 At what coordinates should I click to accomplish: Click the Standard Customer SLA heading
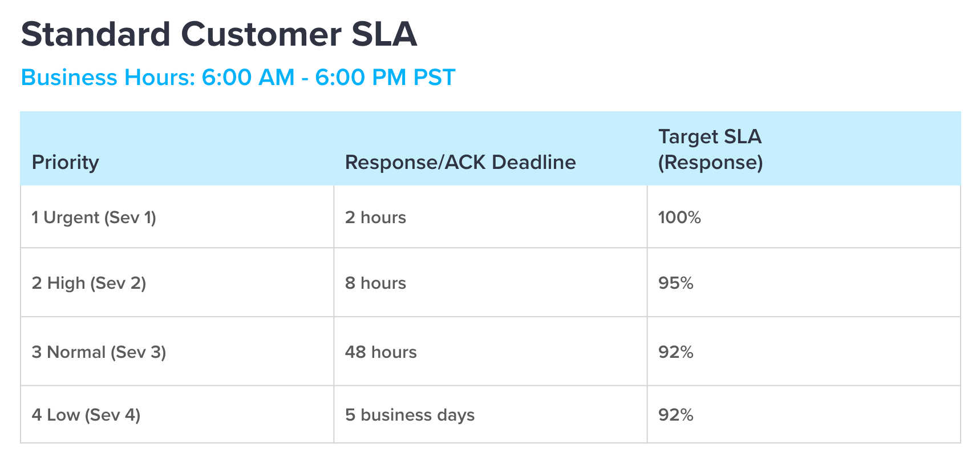tap(219, 34)
